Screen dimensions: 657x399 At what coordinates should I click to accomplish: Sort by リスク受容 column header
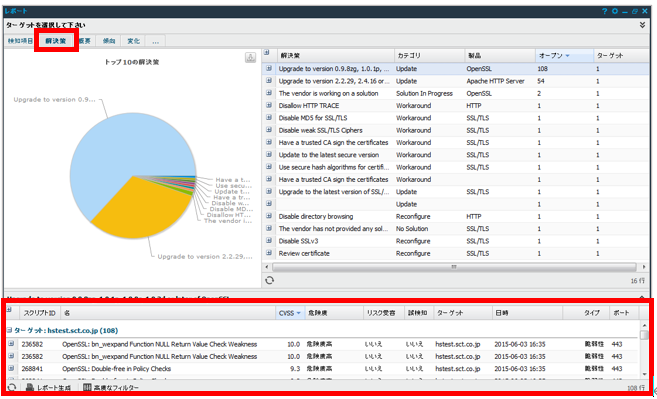pyautogui.click(x=384, y=313)
